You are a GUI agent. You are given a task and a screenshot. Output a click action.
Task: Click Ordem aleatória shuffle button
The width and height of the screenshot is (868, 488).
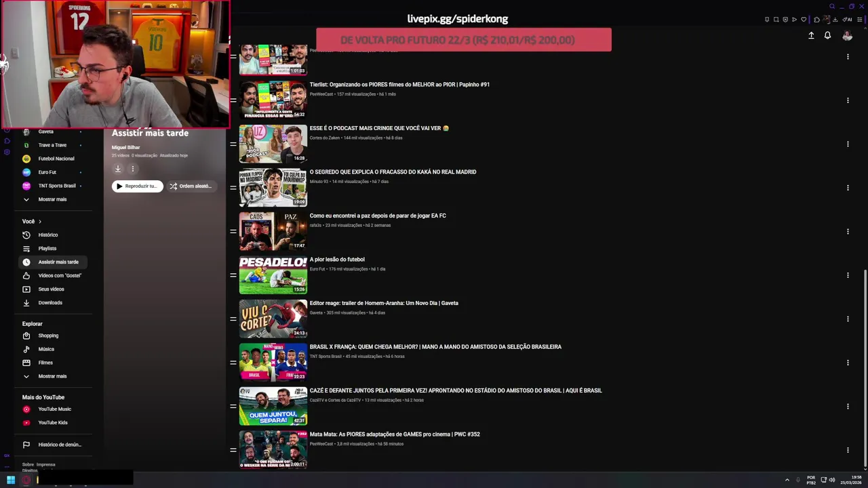tap(191, 186)
